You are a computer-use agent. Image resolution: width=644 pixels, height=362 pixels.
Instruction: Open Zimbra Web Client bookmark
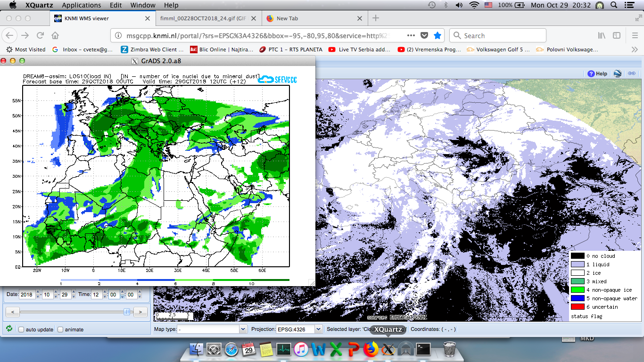tap(152, 49)
